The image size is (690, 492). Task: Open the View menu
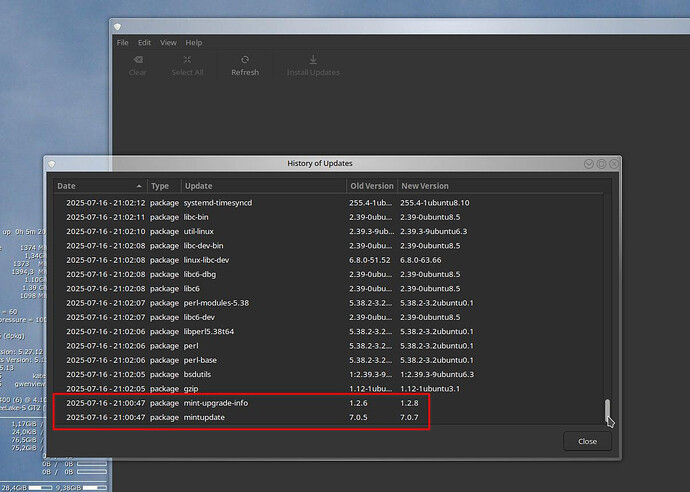click(169, 43)
